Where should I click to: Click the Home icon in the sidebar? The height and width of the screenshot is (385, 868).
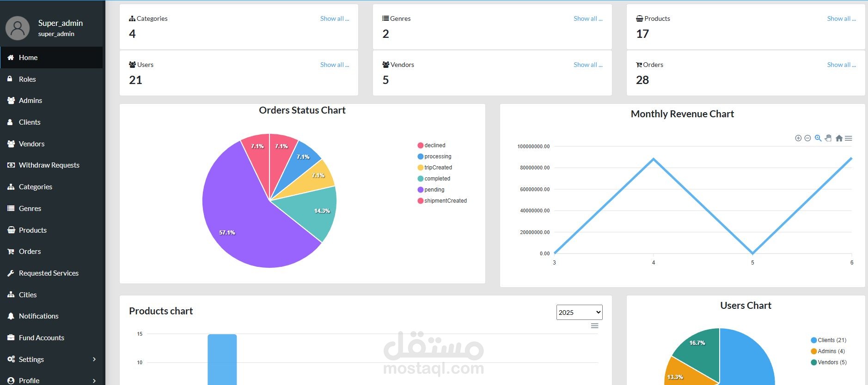click(x=11, y=58)
